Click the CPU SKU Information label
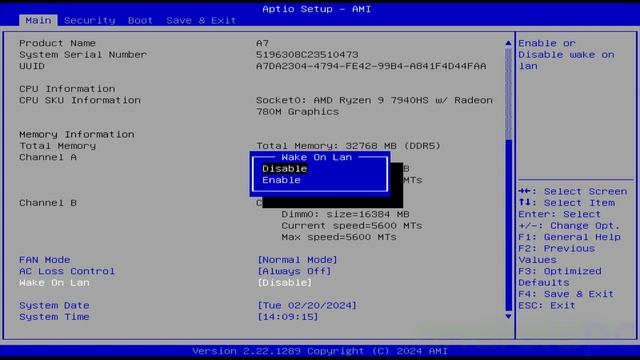The image size is (640, 360). [x=80, y=100]
